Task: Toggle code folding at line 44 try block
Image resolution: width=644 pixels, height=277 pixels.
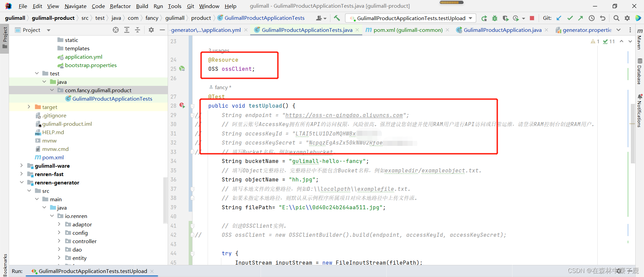Action: 193,254
